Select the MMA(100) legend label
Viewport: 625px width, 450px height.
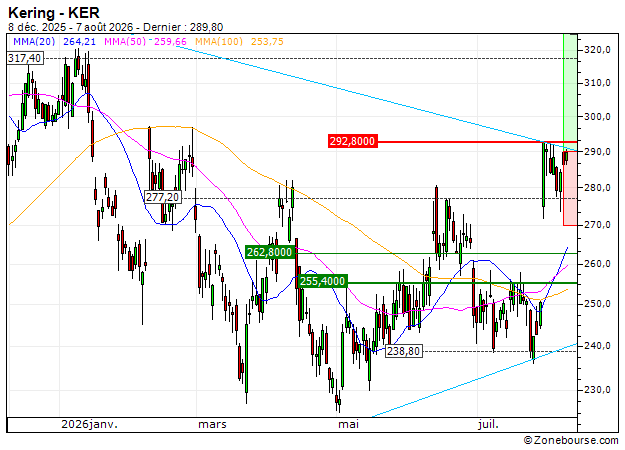point(219,41)
